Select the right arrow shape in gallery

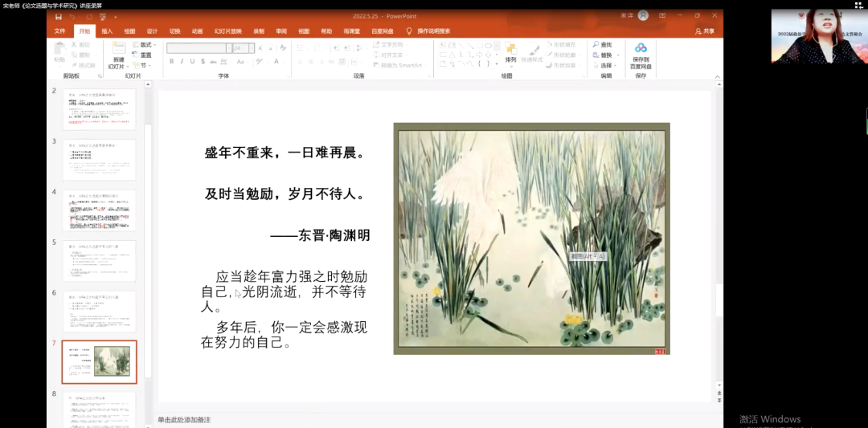(x=479, y=55)
